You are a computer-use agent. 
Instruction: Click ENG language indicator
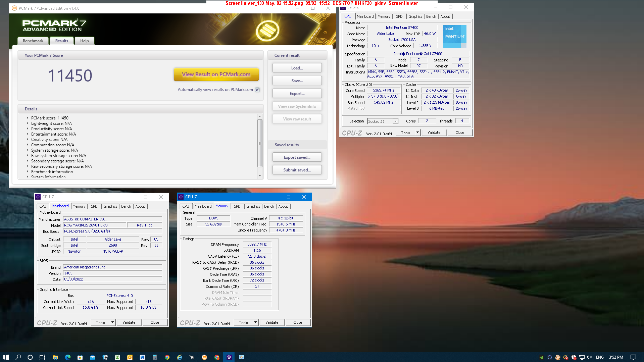(600, 357)
